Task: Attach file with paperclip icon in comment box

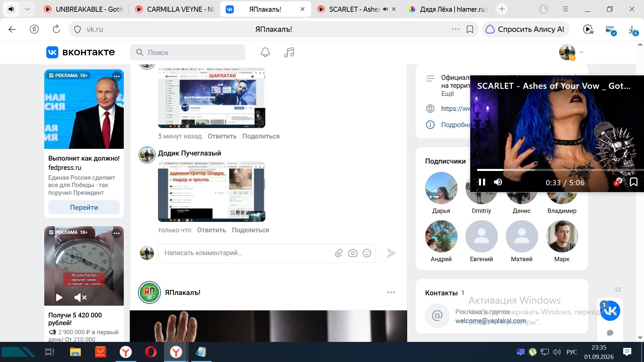Action: coord(338,253)
